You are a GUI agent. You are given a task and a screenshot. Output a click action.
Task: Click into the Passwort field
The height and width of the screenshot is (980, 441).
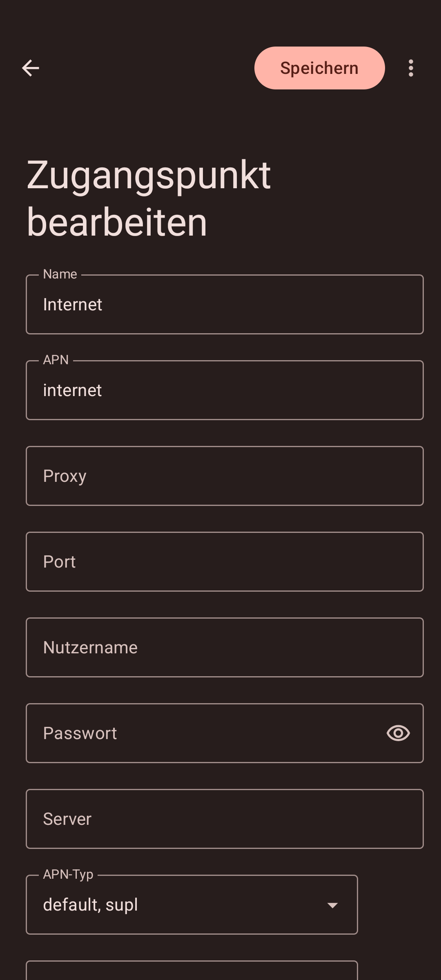pyautogui.click(x=204, y=733)
